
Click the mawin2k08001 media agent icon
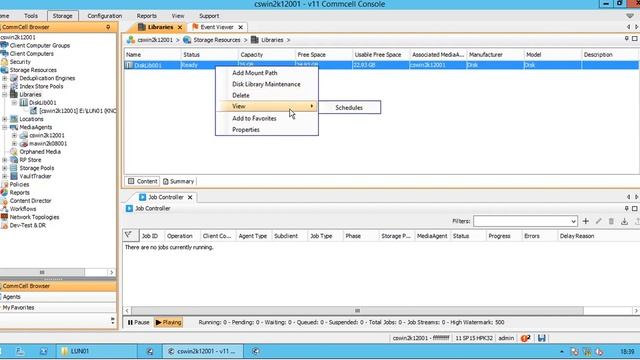(24, 143)
